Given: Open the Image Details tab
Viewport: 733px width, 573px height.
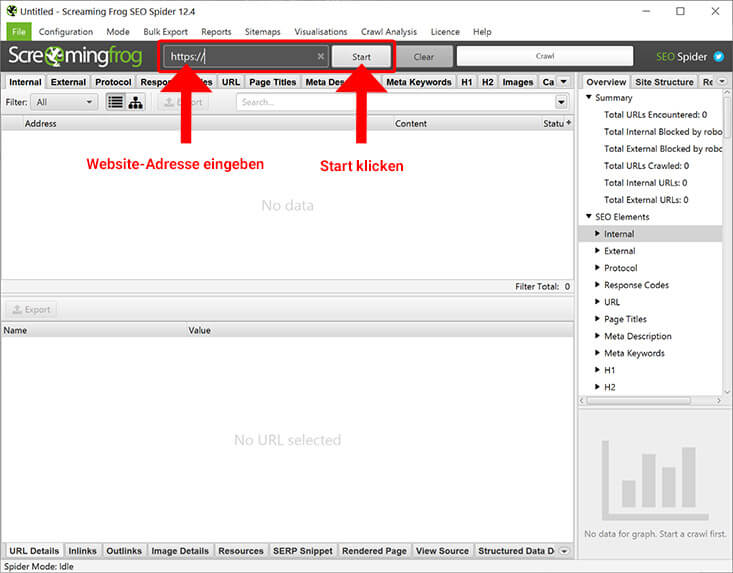Looking at the screenshot, I should coord(180,551).
